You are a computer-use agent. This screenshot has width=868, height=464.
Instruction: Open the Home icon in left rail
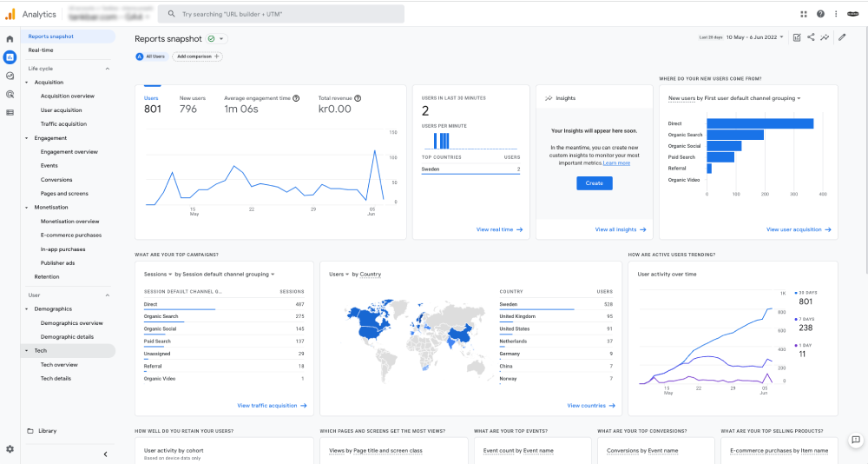pos(10,39)
